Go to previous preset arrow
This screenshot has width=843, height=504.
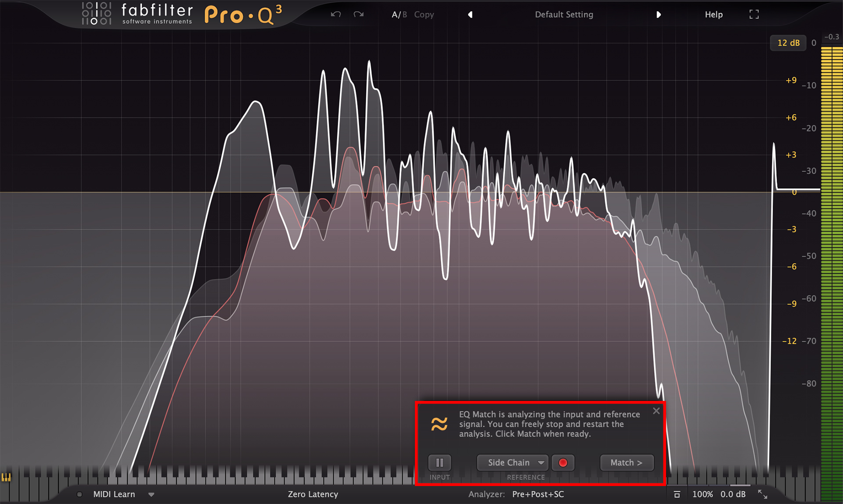tap(470, 14)
